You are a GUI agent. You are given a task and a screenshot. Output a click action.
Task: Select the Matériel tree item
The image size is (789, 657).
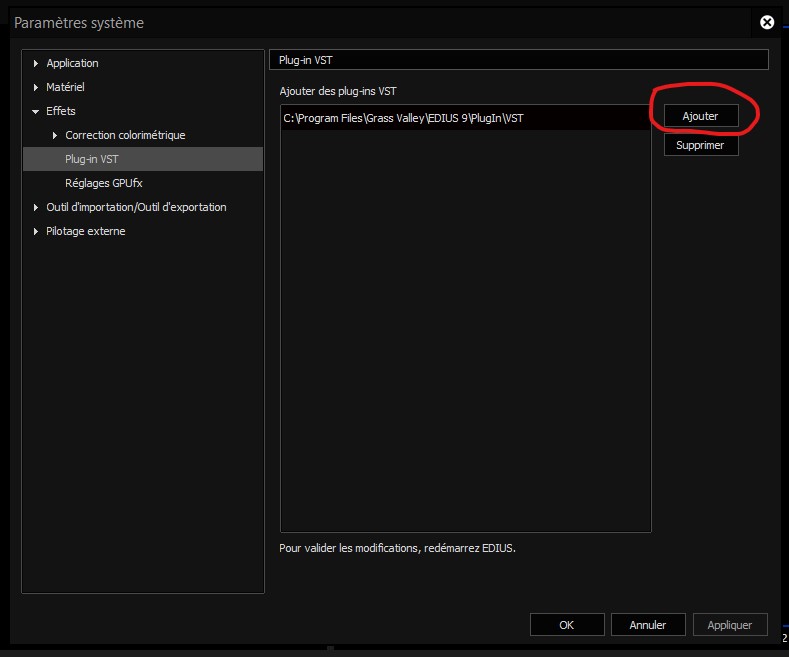65,87
